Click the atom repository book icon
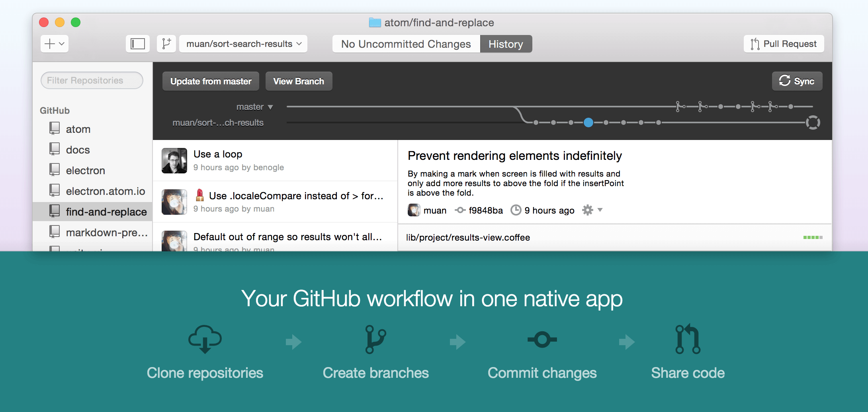This screenshot has width=868, height=412. coord(55,128)
